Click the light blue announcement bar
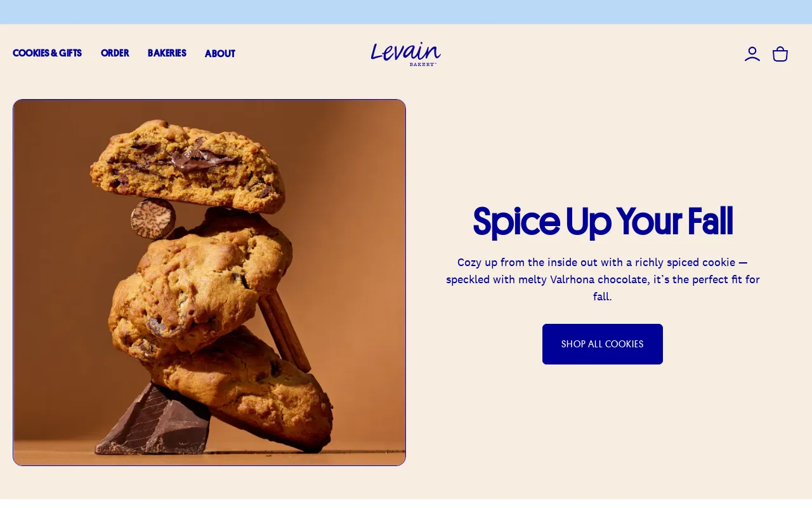Viewport: 812px width, 508px height. (x=406, y=12)
